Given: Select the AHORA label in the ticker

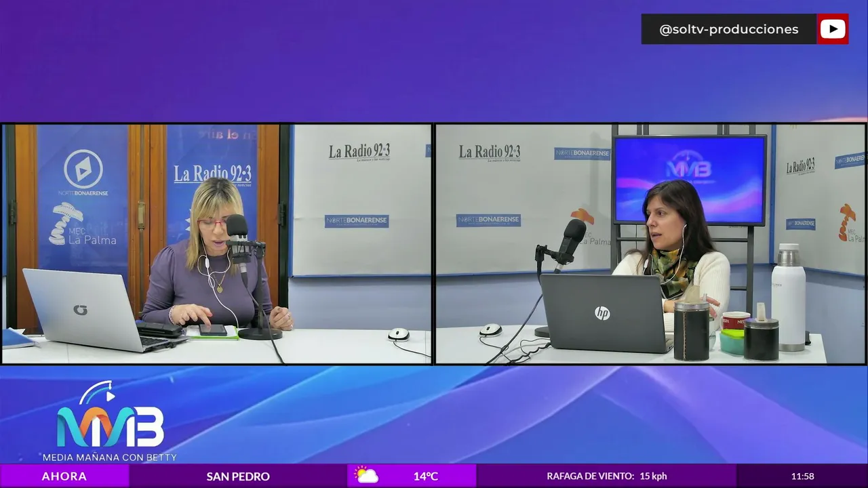Looking at the screenshot, I should coord(64,476).
